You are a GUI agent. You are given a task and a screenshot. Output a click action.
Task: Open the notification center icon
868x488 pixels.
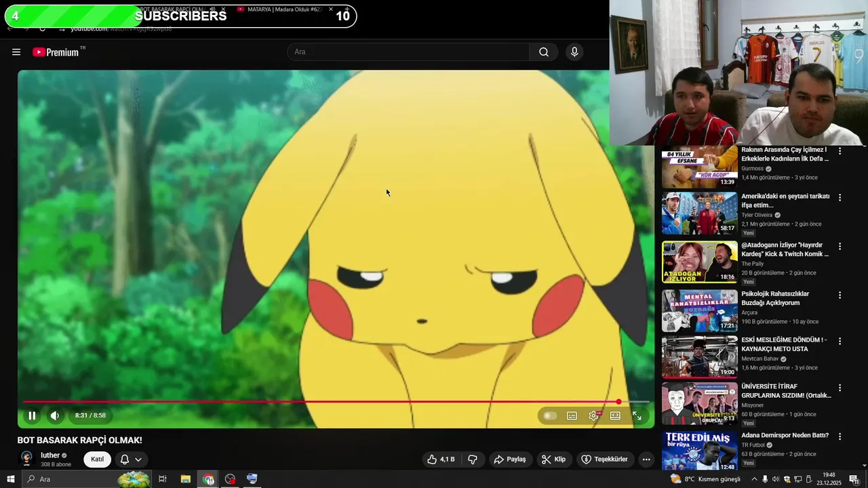point(854,479)
